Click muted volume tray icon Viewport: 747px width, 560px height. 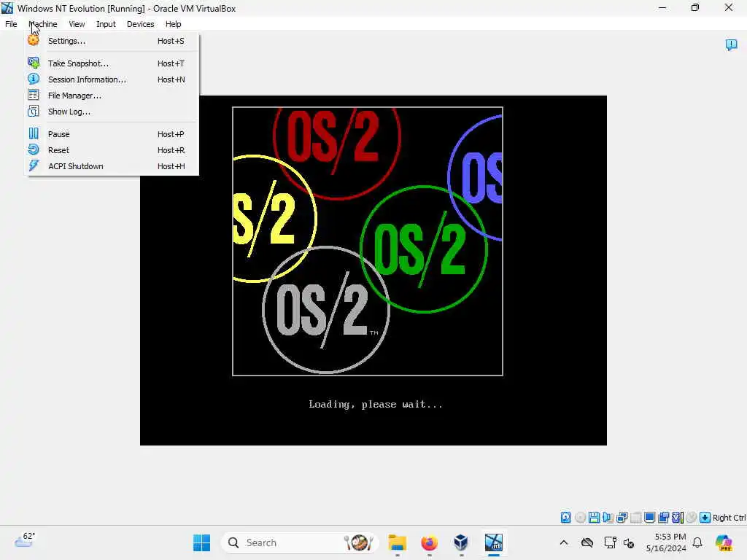tap(629, 542)
